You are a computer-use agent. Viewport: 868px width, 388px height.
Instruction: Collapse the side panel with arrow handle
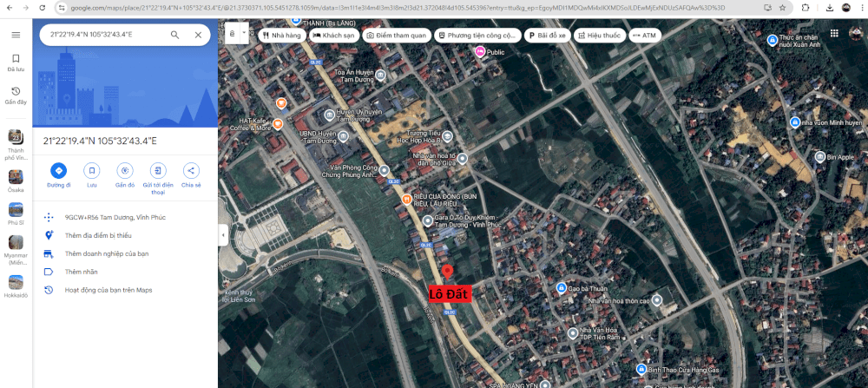click(223, 235)
